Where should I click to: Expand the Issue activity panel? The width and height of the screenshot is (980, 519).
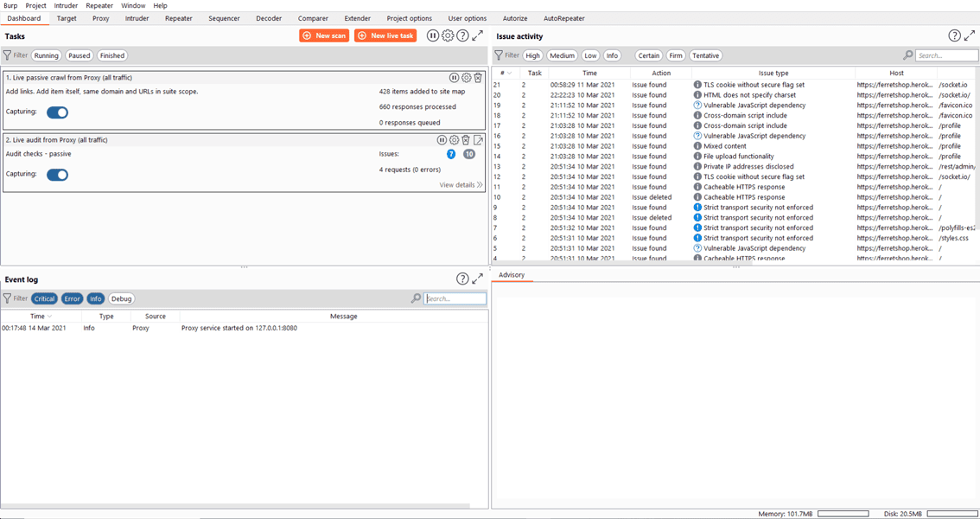(x=970, y=35)
